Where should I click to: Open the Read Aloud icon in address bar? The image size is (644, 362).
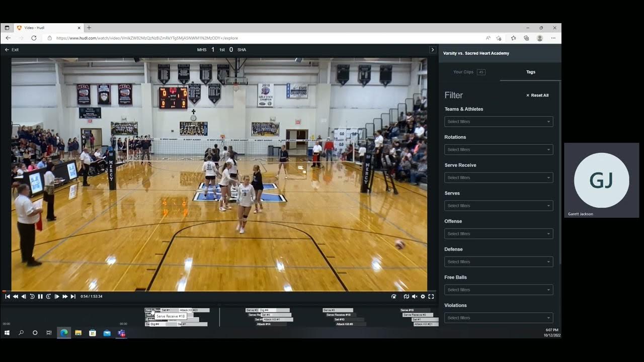point(488,38)
